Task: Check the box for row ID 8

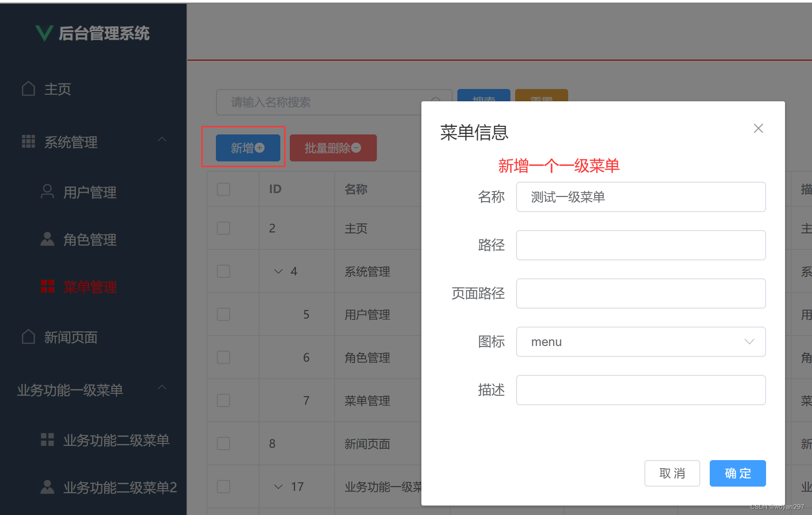Action: (x=223, y=444)
